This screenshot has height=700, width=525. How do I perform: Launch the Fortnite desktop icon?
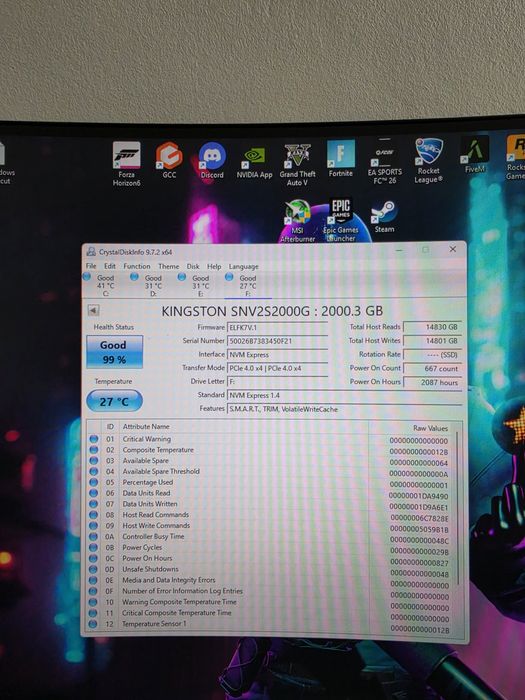(341, 158)
